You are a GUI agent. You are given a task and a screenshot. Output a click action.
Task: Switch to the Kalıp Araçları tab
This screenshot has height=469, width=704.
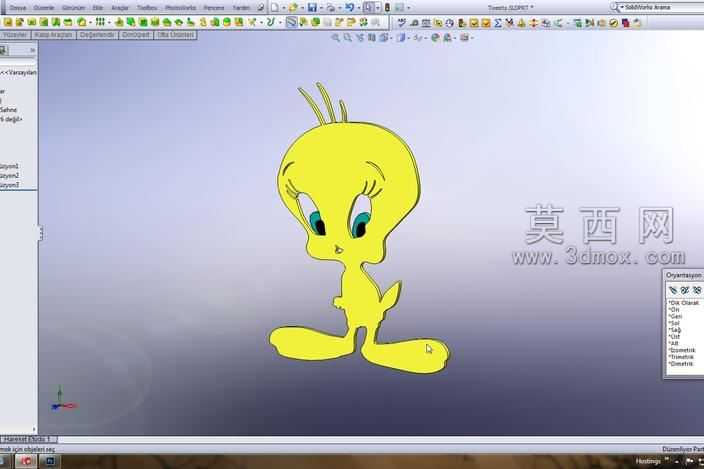(53, 35)
